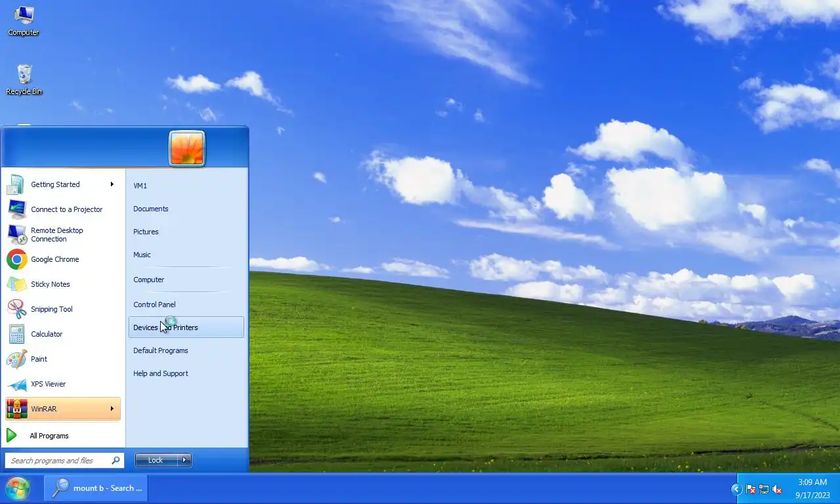Open the VM1 user folder

pos(186,186)
